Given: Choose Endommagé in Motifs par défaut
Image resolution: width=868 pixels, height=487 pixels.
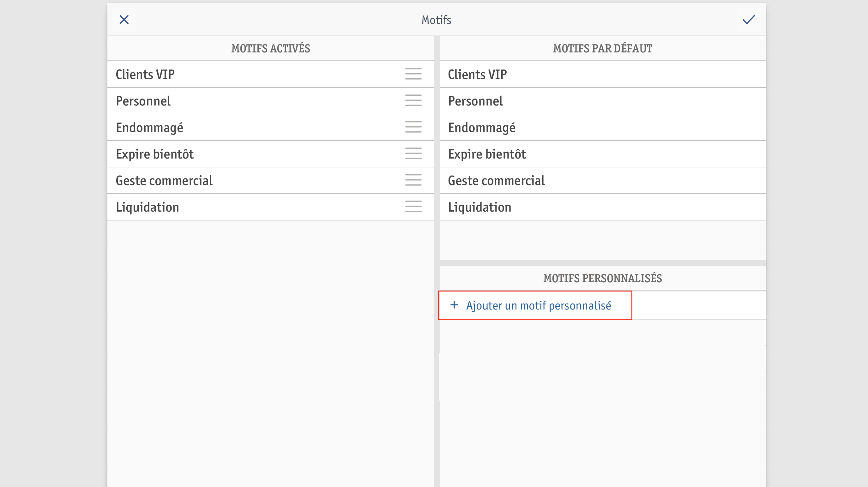Looking at the screenshot, I should [x=602, y=127].
